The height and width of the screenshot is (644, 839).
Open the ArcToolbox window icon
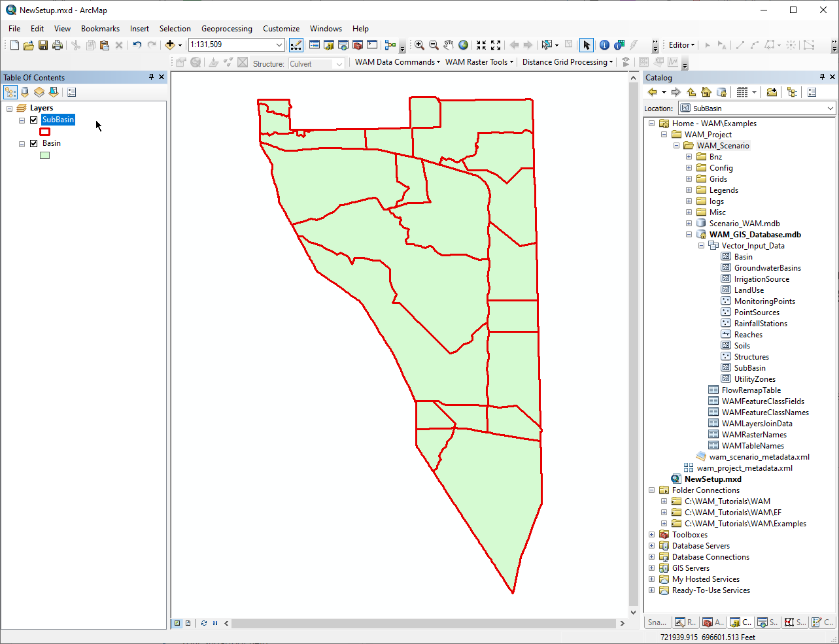pyautogui.click(x=358, y=45)
